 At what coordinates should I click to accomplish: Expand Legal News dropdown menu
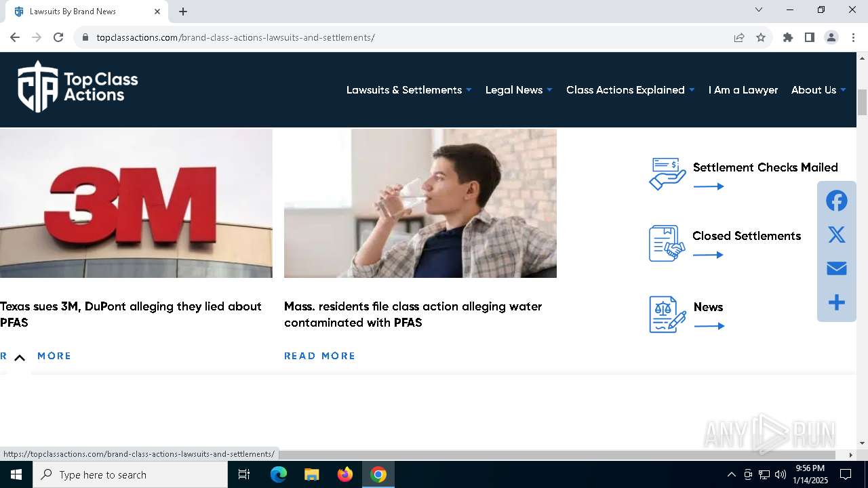(519, 90)
